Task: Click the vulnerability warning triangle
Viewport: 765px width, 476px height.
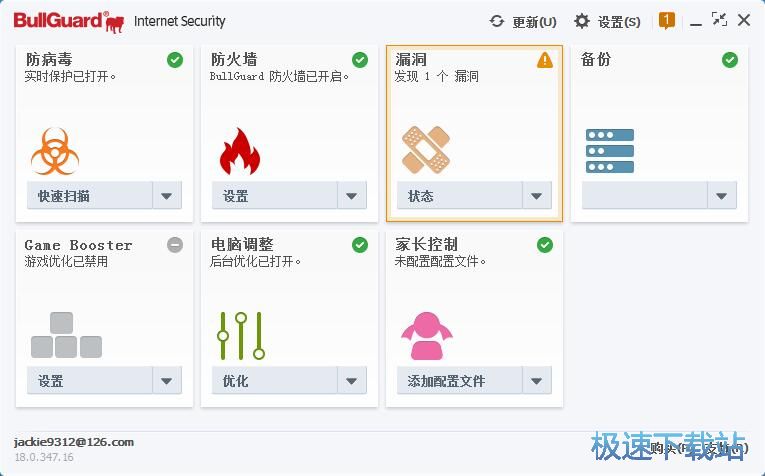Action: [x=544, y=60]
